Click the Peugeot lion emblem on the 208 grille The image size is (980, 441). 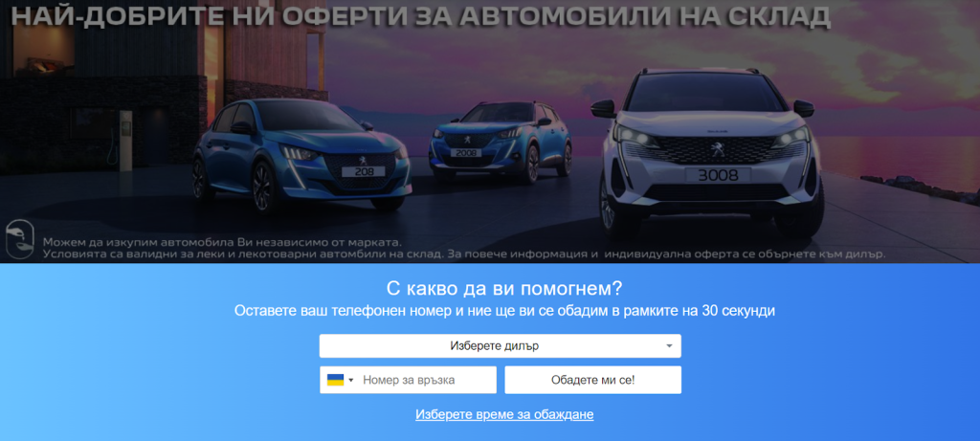pos(361,160)
